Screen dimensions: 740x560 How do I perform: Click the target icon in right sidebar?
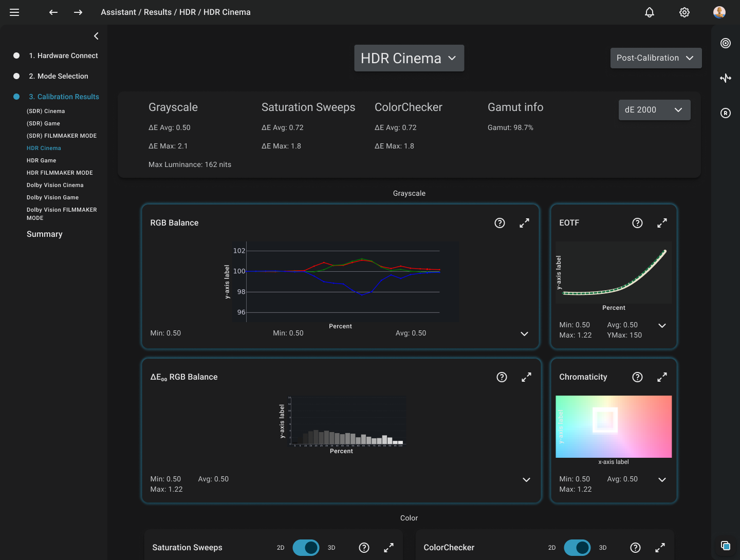point(726,43)
